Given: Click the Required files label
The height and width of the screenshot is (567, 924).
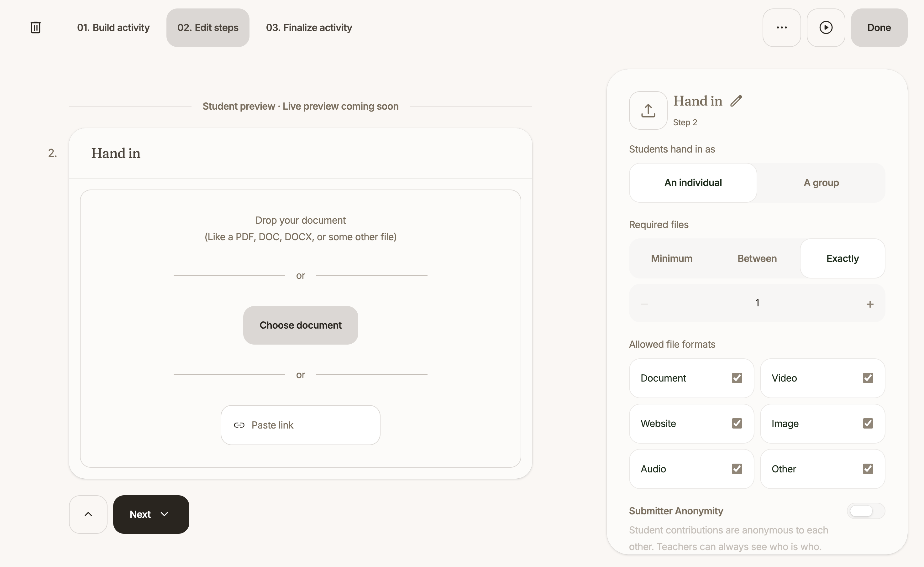Looking at the screenshot, I should click(x=659, y=225).
